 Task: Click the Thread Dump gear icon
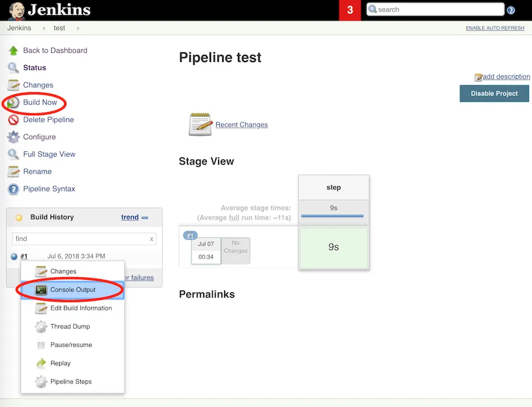tap(41, 327)
